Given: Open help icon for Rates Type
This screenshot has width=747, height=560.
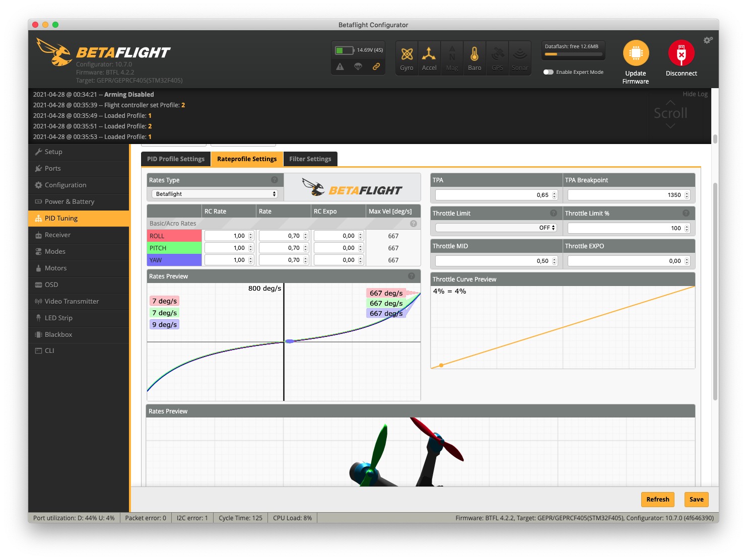Looking at the screenshot, I should point(275,180).
